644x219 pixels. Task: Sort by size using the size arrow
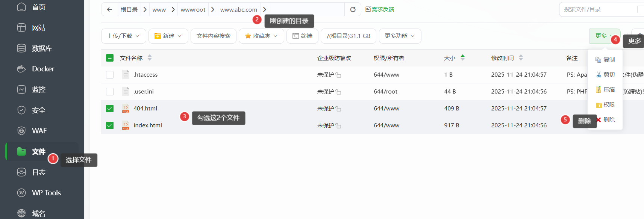(462, 57)
